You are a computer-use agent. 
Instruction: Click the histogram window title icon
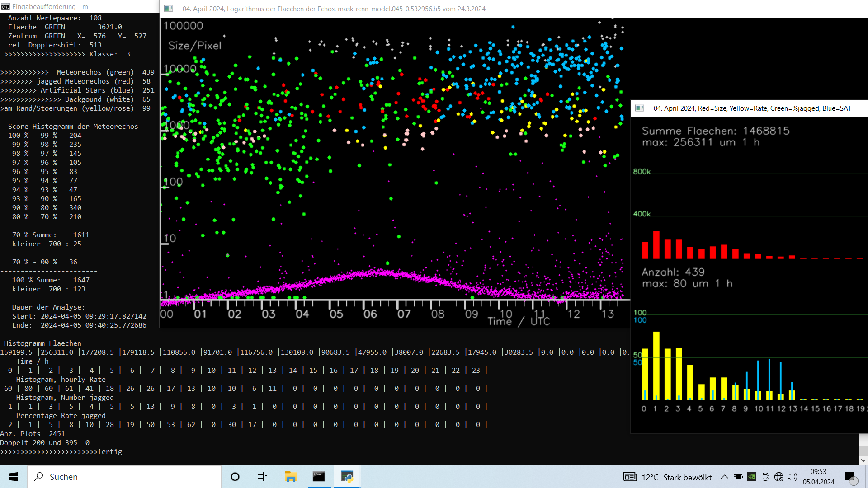tap(640, 108)
